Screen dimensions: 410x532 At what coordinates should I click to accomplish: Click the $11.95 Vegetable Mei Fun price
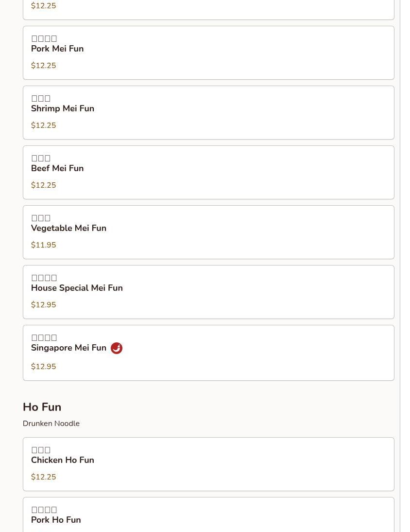(x=43, y=245)
